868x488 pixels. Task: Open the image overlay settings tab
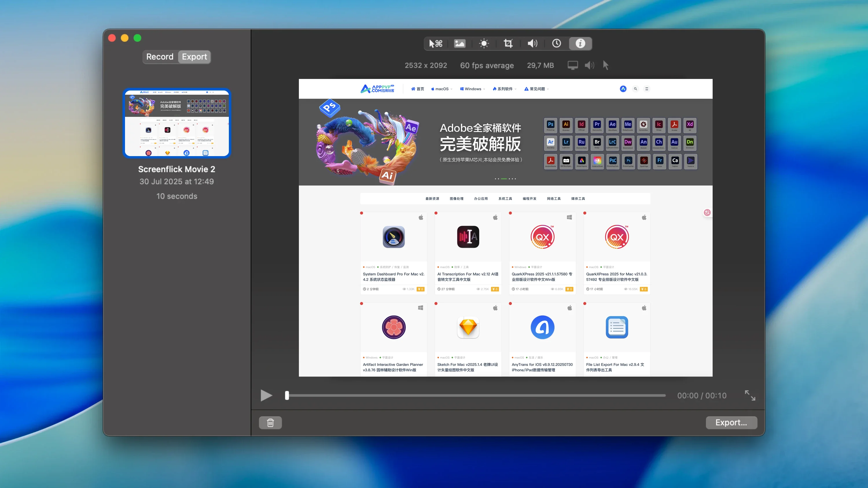click(x=460, y=43)
